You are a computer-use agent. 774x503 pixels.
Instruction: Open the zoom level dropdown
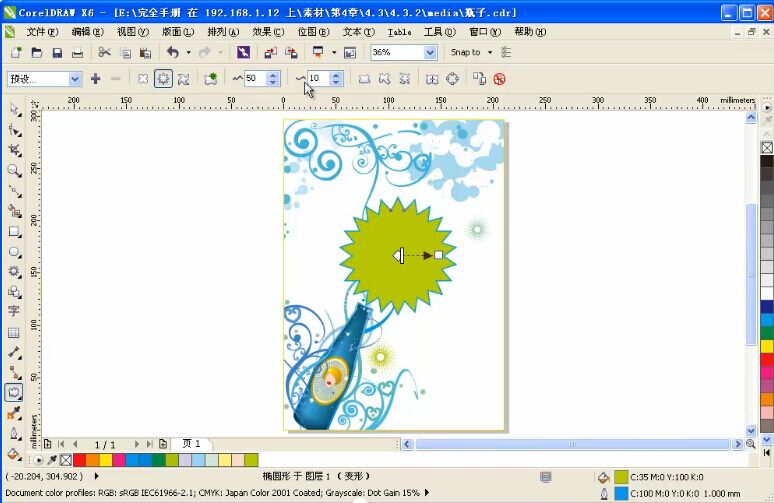tap(430, 52)
